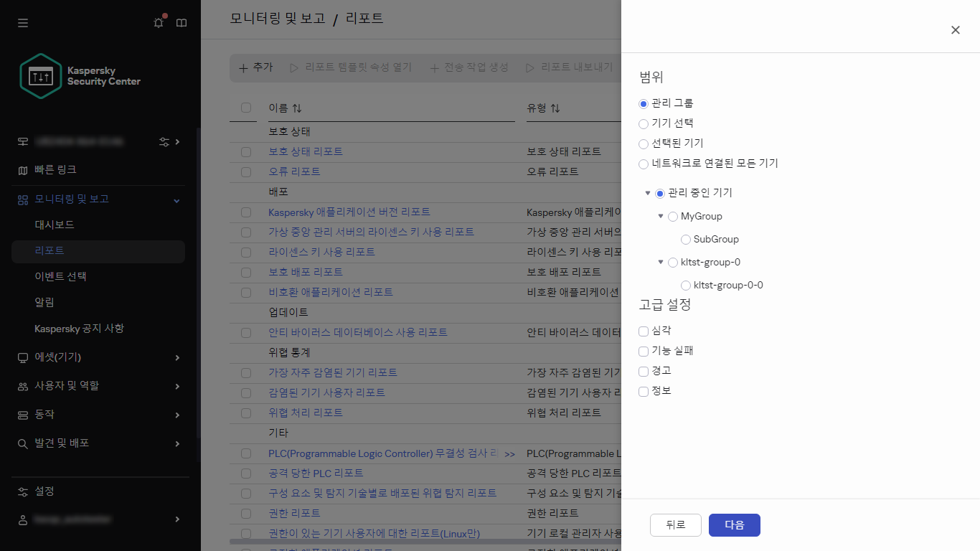The width and height of the screenshot is (980, 551).
Task: Collapse the MyGroup tree node
Action: (661, 216)
